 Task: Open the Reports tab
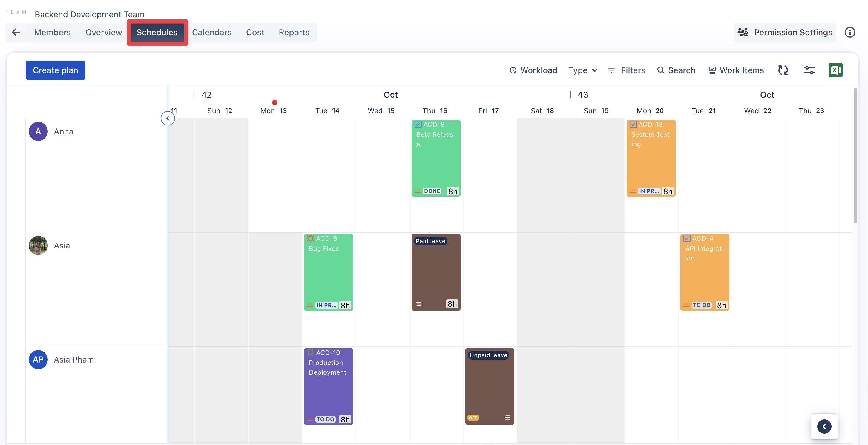294,32
